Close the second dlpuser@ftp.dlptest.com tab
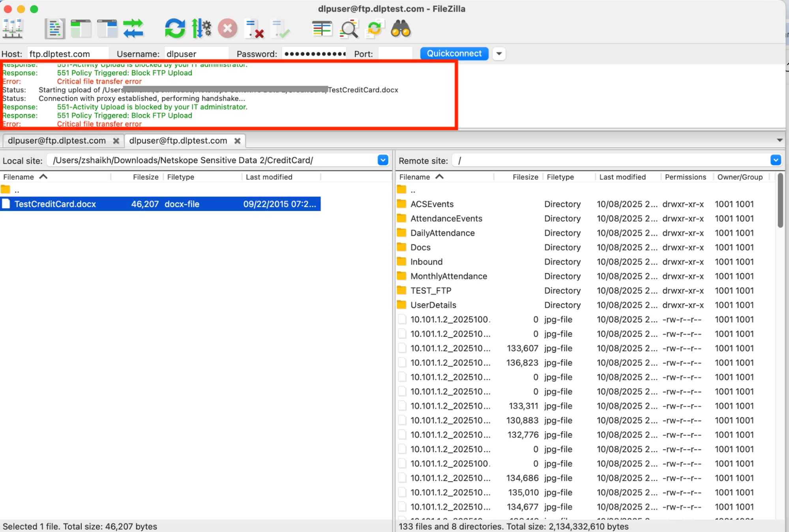The width and height of the screenshot is (789, 532). [237, 141]
